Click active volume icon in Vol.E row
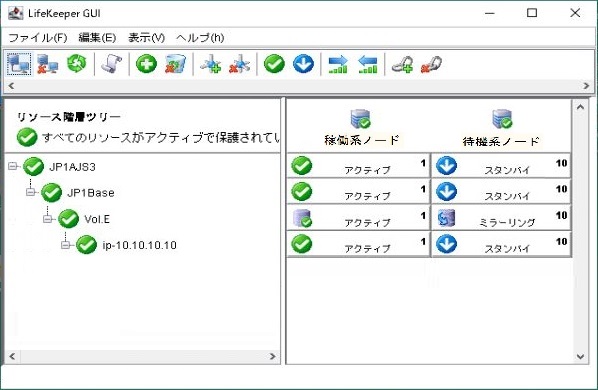This screenshot has height=390, width=598. [302, 218]
